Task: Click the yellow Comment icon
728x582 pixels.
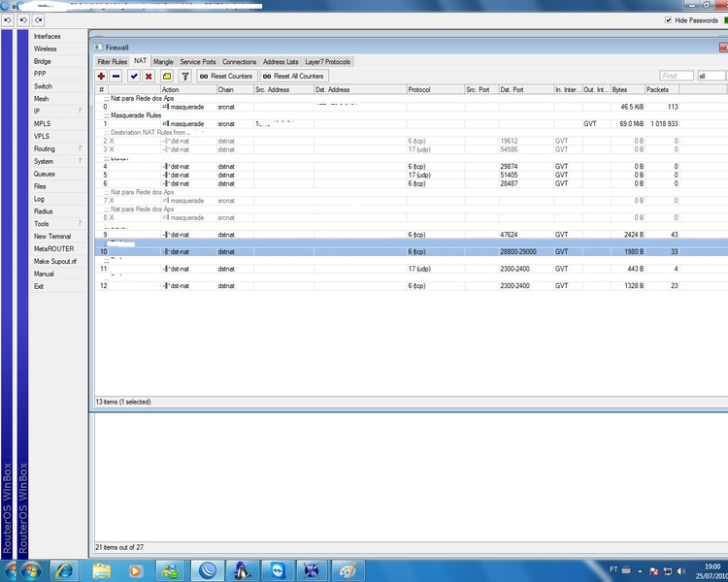Action: [x=167, y=76]
